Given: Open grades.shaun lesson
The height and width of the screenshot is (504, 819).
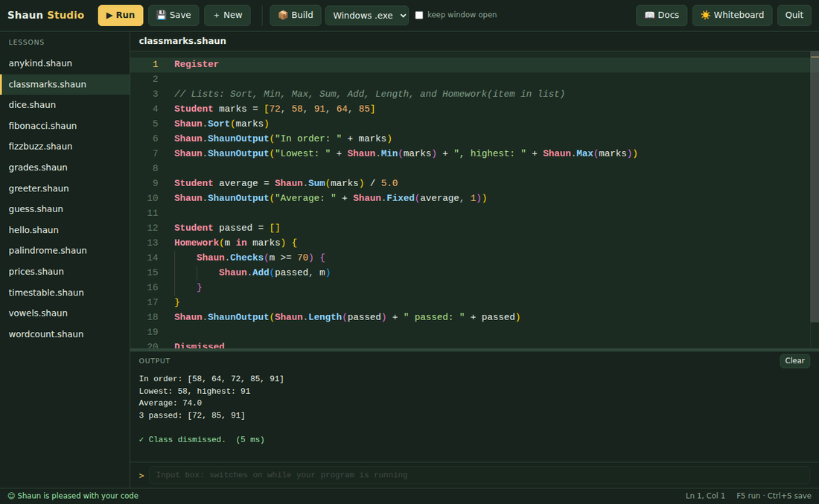Looking at the screenshot, I should 65,167.
